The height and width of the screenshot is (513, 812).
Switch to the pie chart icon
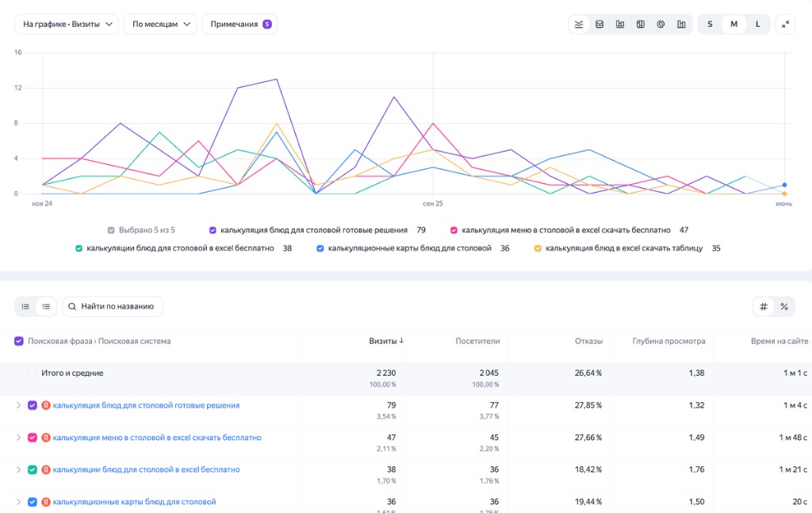click(661, 25)
